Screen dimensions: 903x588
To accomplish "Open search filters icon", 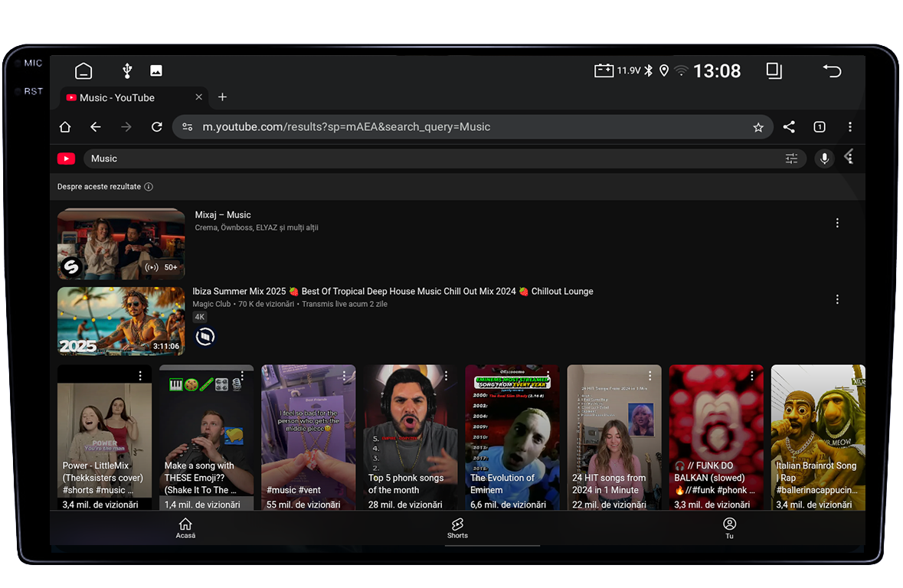I will 792,158.
